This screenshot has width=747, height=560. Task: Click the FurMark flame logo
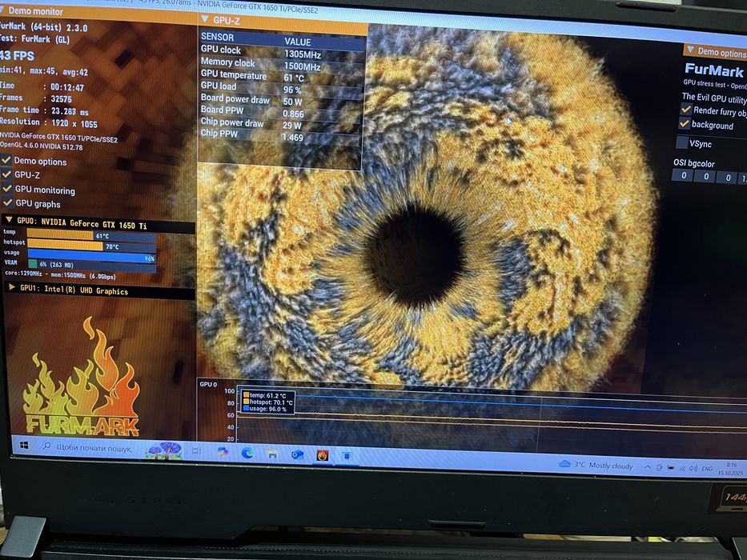click(x=82, y=377)
